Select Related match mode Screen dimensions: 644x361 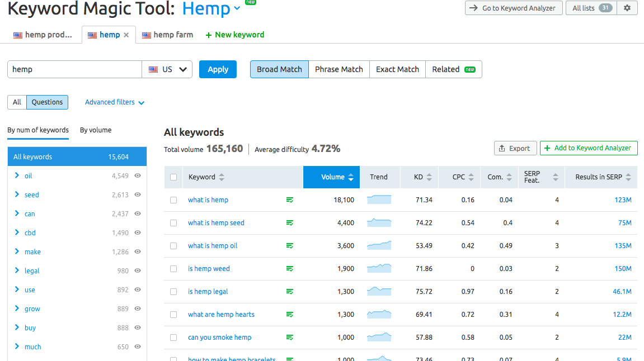click(453, 69)
